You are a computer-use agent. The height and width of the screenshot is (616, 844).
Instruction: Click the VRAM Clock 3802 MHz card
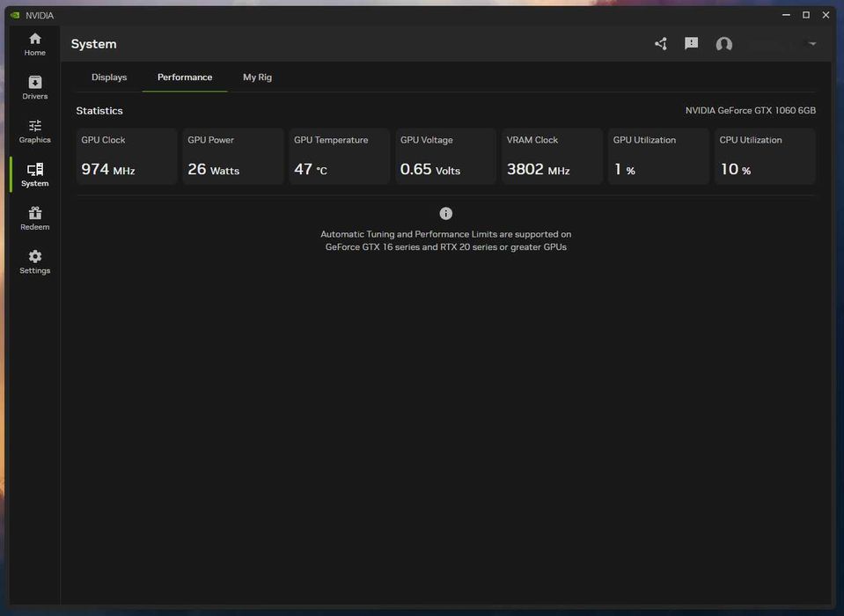[553, 157]
